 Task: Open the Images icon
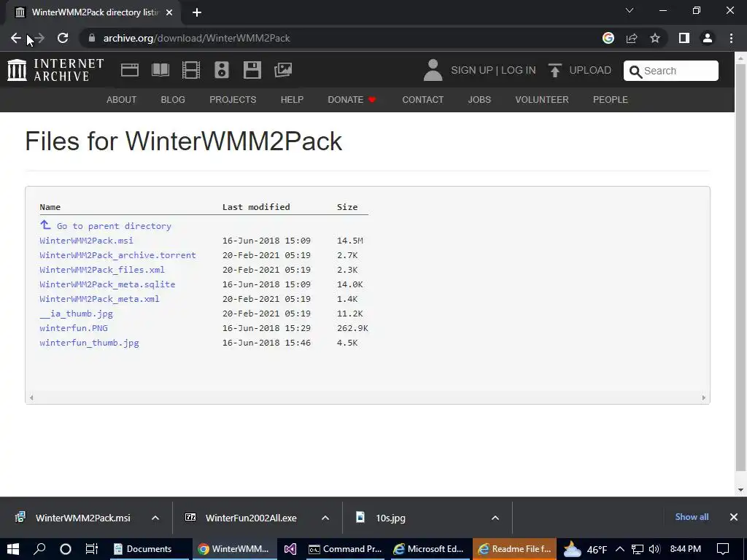point(283,70)
